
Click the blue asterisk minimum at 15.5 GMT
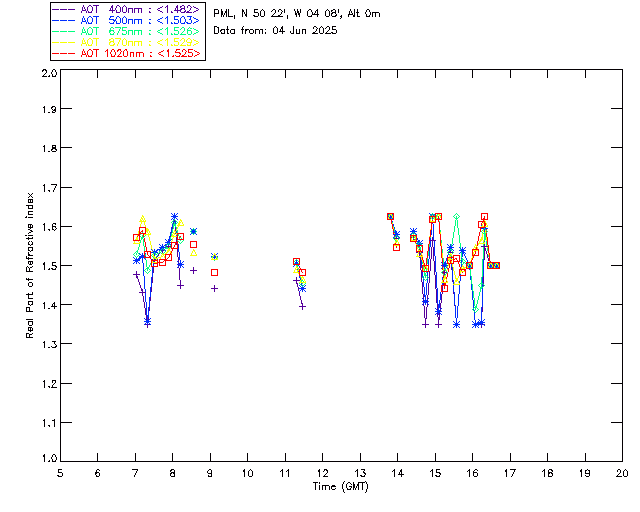[456, 324]
